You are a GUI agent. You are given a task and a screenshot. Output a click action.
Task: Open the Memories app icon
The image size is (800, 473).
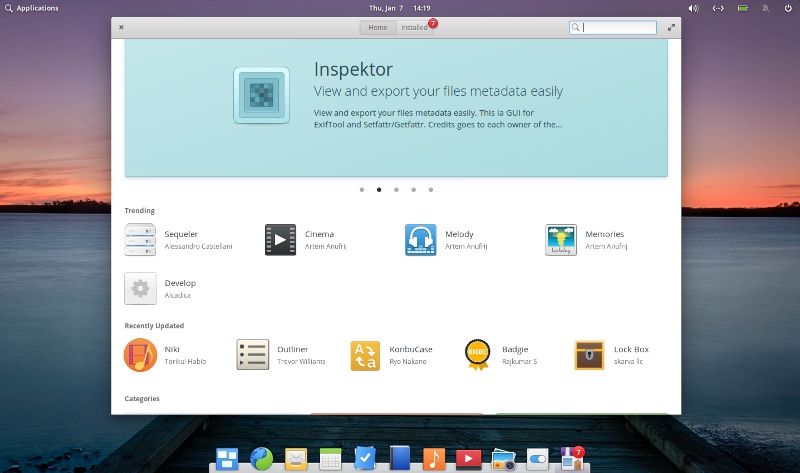pyautogui.click(x=561, y=240)
